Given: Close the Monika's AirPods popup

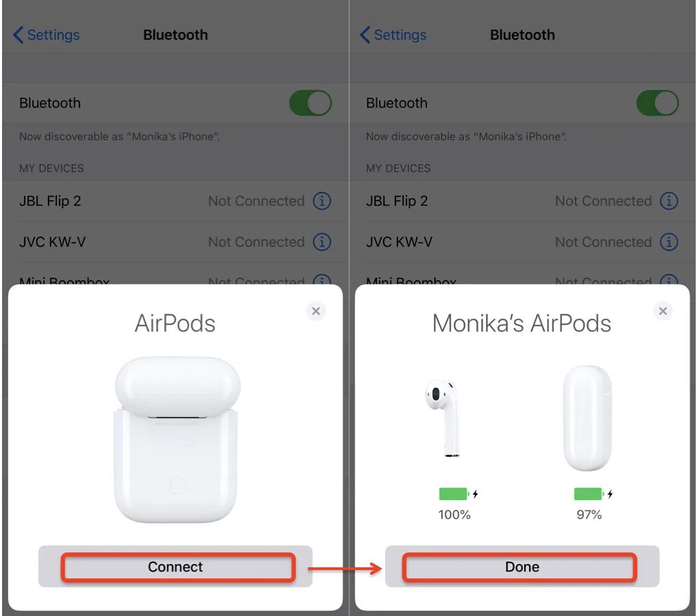Looking at the screenshot, I should [x=663, y=310].
